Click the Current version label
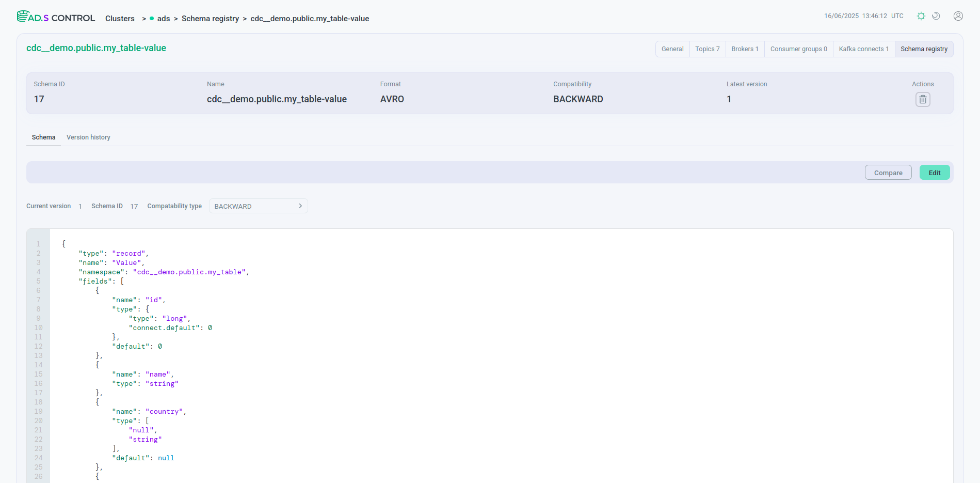Viewport: 980px width, 483px height. coord(49,206)
